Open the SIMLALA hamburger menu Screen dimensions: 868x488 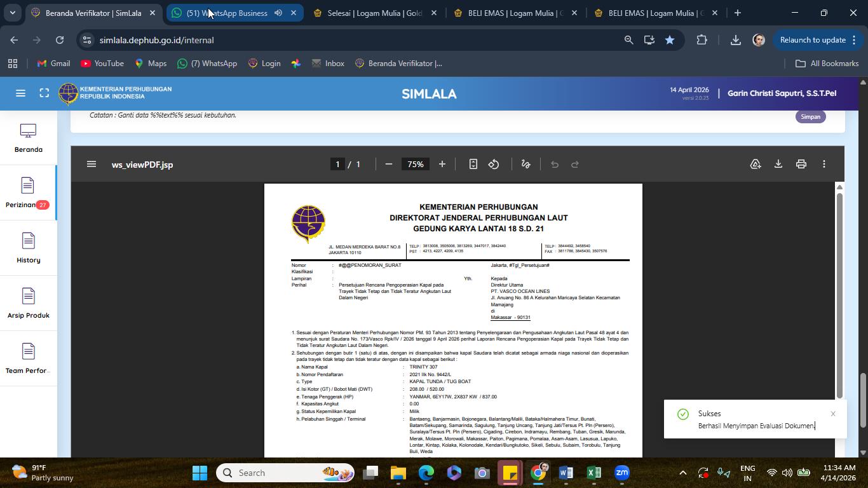(x=20, y=93)
